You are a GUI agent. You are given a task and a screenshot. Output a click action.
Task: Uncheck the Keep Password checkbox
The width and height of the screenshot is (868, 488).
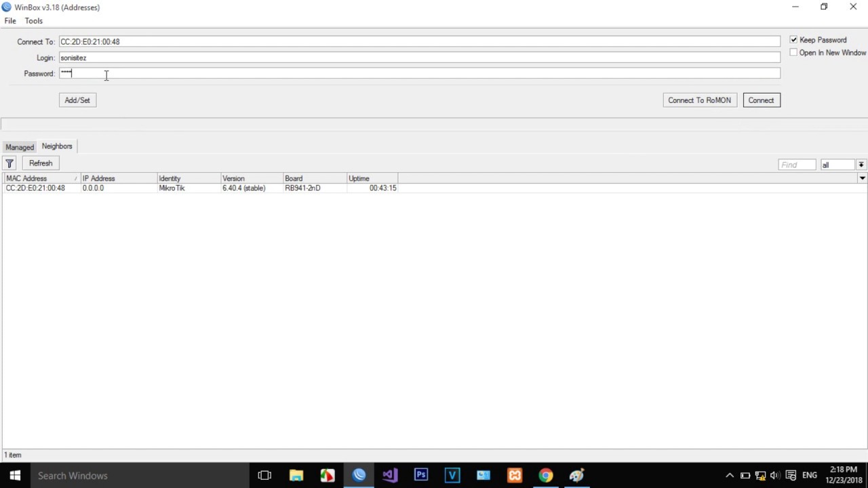click(793, 40)
